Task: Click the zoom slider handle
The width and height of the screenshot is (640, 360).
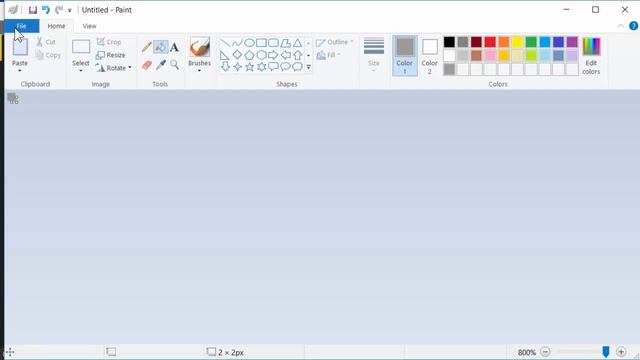Action: 606,351
